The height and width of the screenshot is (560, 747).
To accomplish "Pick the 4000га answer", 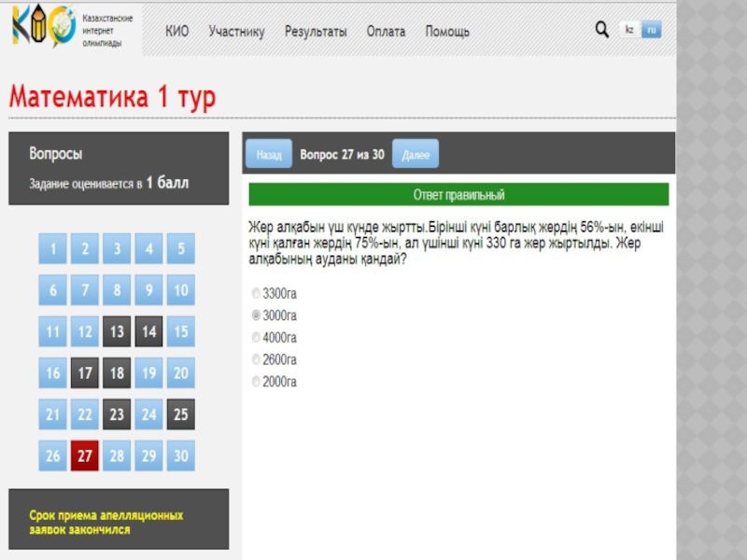I will click(x=257, y=337).
